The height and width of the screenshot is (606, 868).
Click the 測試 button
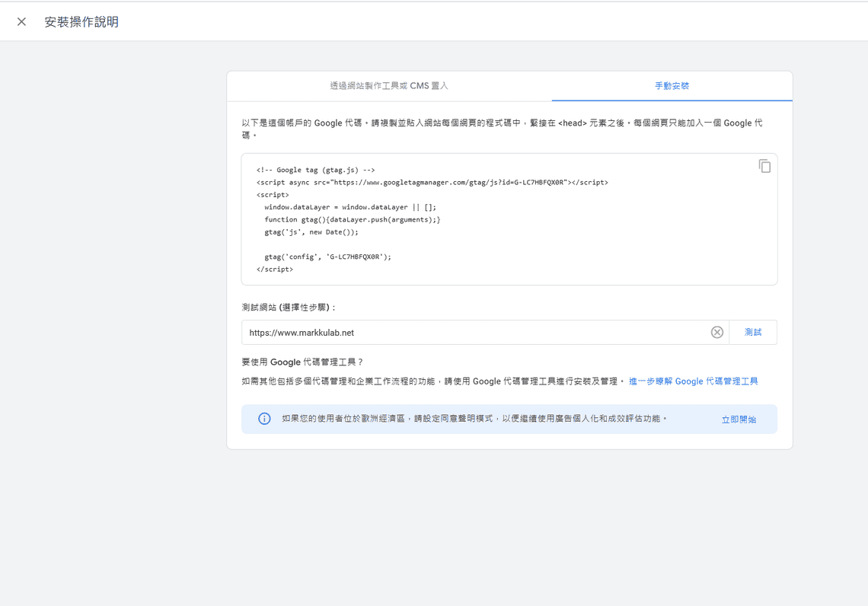point(753,332)
